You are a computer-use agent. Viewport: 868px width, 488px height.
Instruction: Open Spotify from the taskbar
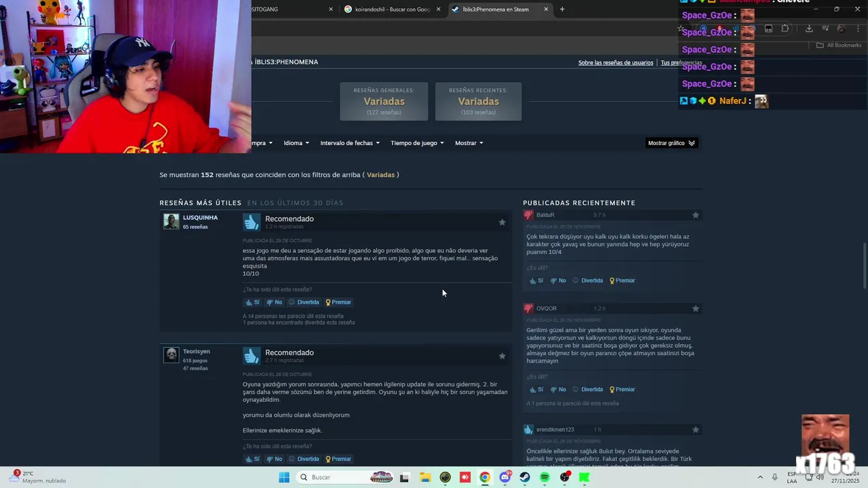(545, 477)
